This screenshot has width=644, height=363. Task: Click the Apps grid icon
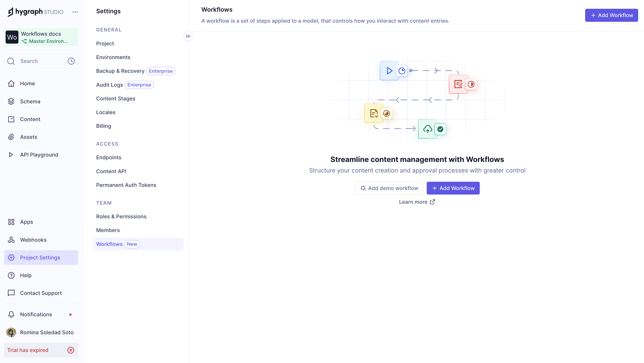coord(11,222)
